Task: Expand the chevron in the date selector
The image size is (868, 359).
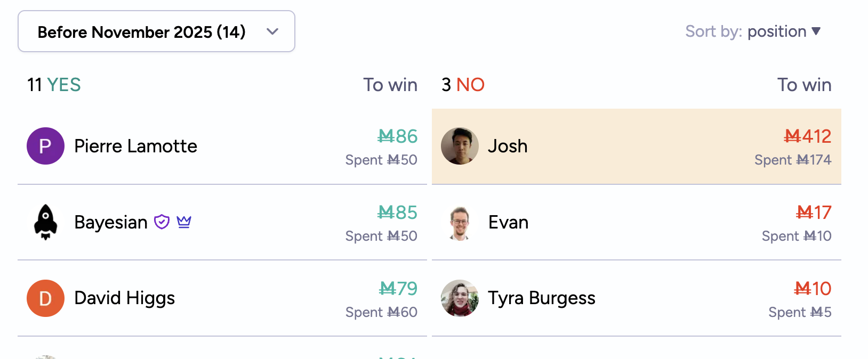Action: click(x=272, y=31)
